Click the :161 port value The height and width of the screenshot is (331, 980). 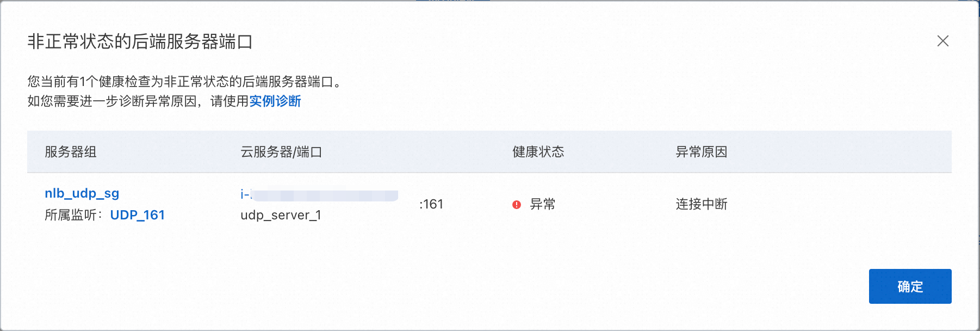tap(431, 204)
